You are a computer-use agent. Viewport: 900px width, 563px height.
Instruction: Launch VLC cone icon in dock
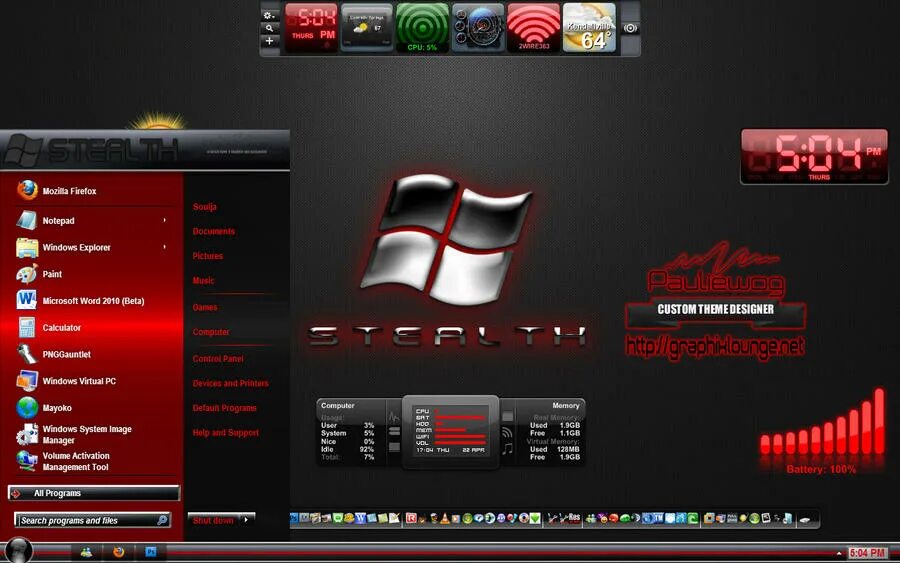(444, 518)
